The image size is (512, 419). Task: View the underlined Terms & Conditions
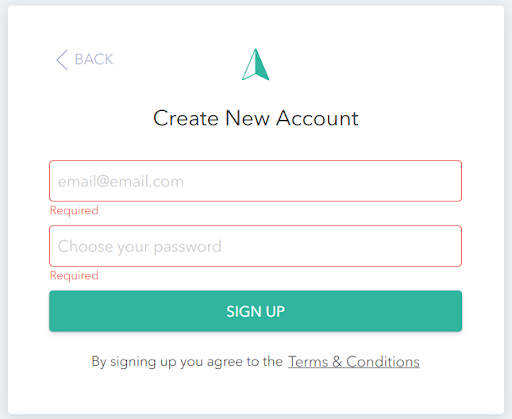[x=354, y=362]
